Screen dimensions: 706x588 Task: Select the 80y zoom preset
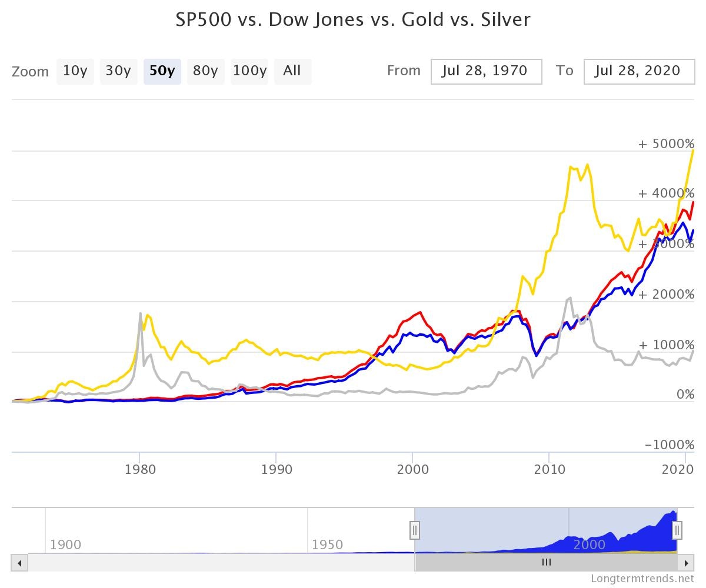pyautogui.click(x=205, y=71)
